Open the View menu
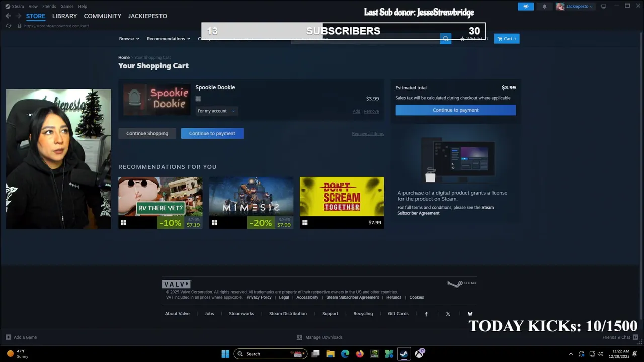 pos(33,6)
